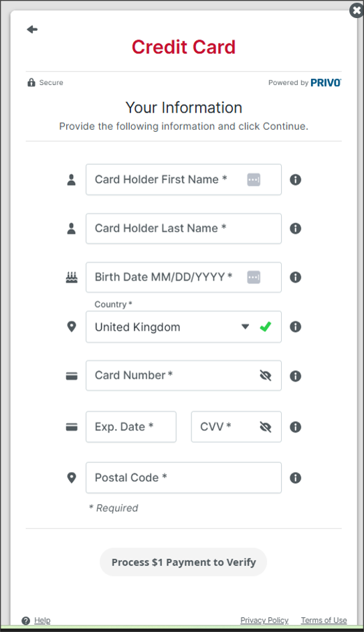
Task: Toggle Card Number visibility eye icon
Action: [266, 376]
